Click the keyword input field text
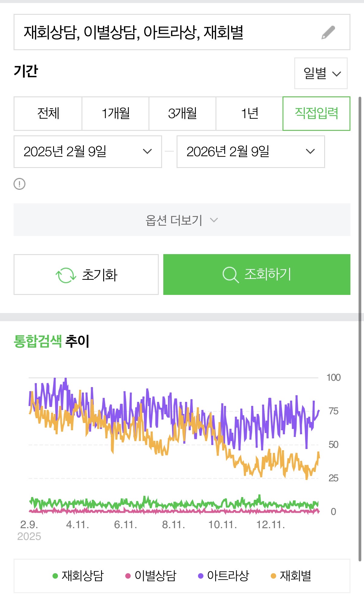Image resolution: width=364 pixels, height=601 pixels. click(x=133, y=32)
